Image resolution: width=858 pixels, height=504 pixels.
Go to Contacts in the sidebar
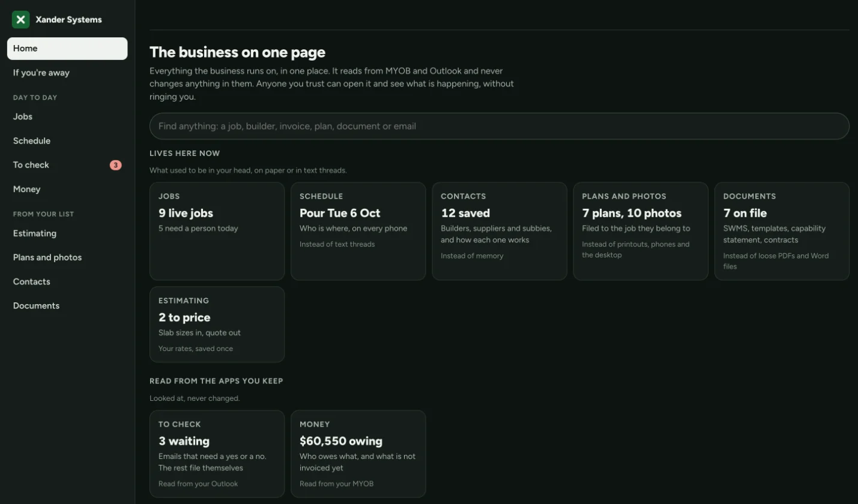tap(67, 281)
